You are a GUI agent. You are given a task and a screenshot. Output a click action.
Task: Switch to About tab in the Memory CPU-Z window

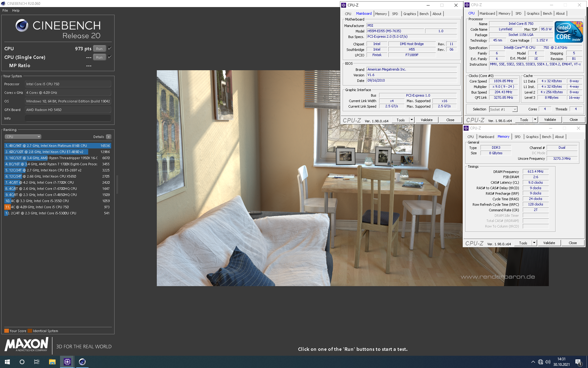[559, 137]
